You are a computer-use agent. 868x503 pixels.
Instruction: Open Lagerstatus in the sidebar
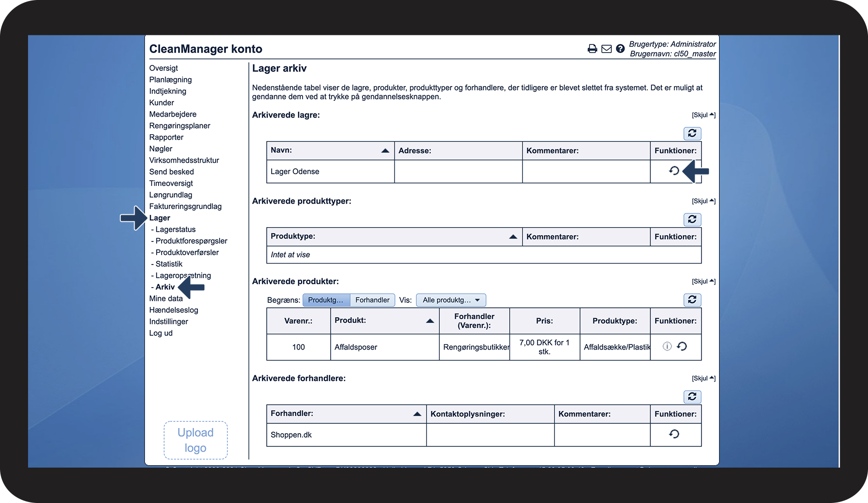tap(175, 229)
